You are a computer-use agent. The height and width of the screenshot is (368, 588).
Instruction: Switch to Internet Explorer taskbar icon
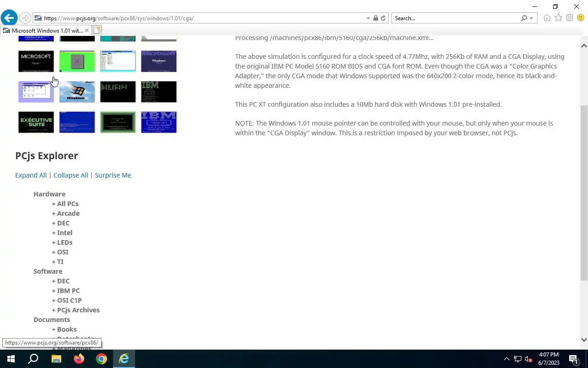[124, 359]
